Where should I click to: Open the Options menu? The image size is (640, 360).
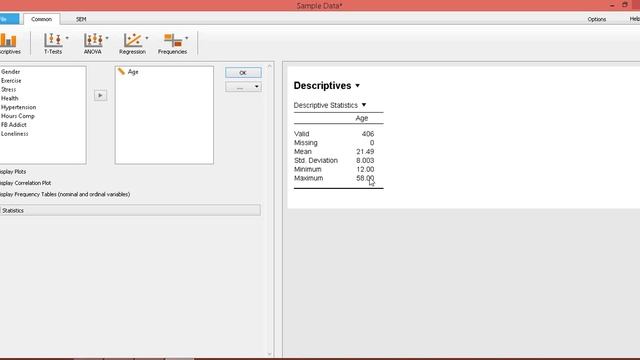click(x=597, y=19)
